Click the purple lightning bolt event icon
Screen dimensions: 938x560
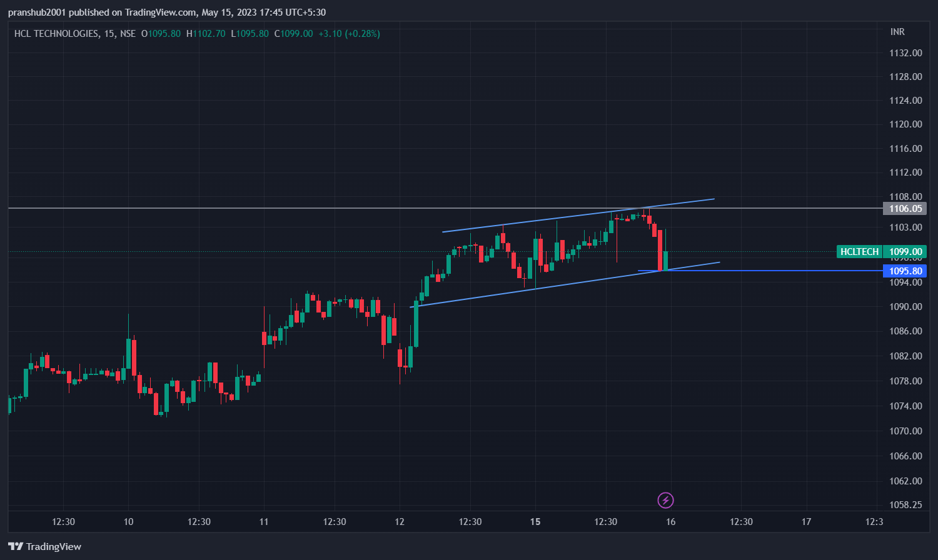(x=665, y=500)
